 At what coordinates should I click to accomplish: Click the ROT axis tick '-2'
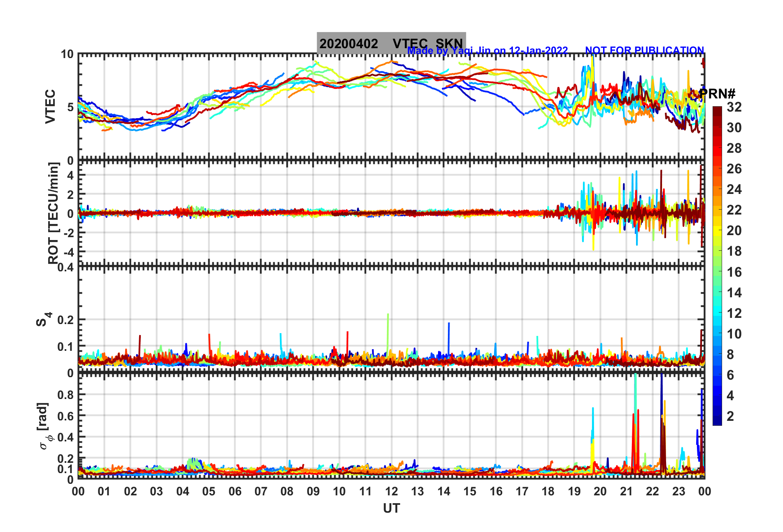click(69, 233)
